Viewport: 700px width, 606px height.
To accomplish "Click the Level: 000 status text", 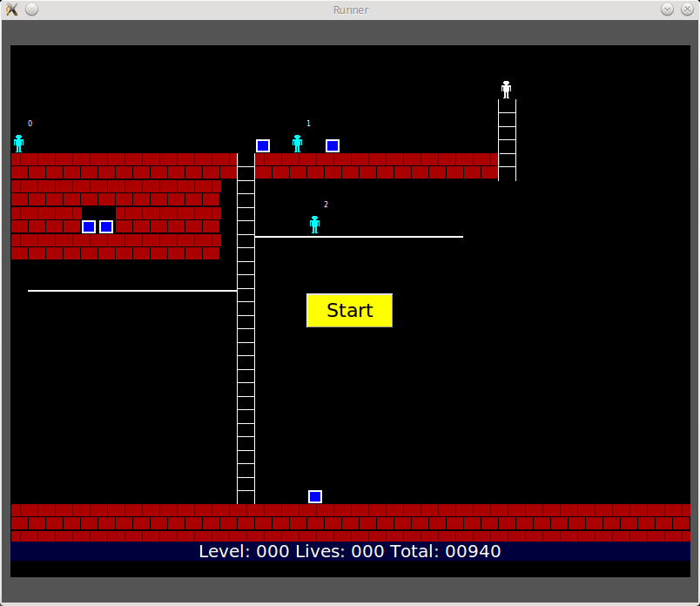I will [x=244, y=551].
